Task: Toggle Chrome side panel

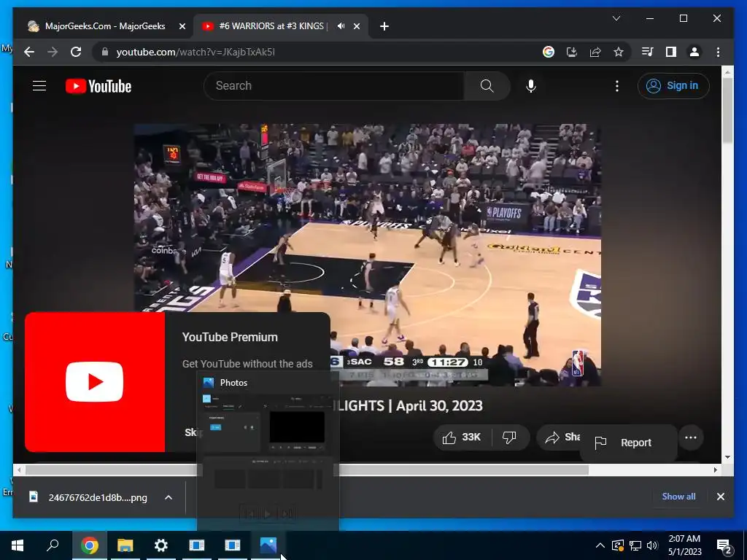Action: (671, 52)
